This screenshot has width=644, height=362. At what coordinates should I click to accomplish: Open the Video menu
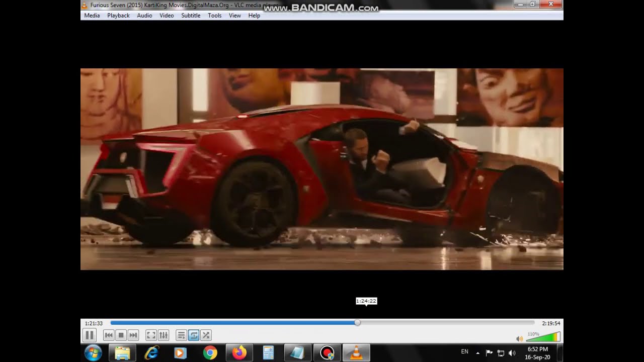click(167, 16)
